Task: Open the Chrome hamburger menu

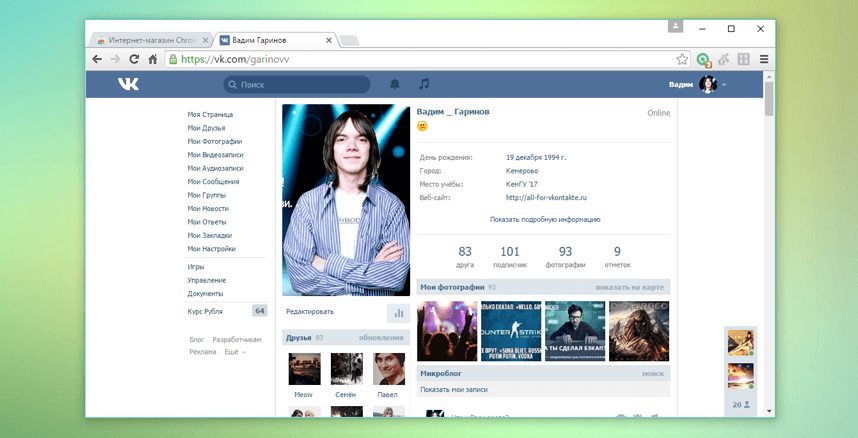Action: (764, 59)
